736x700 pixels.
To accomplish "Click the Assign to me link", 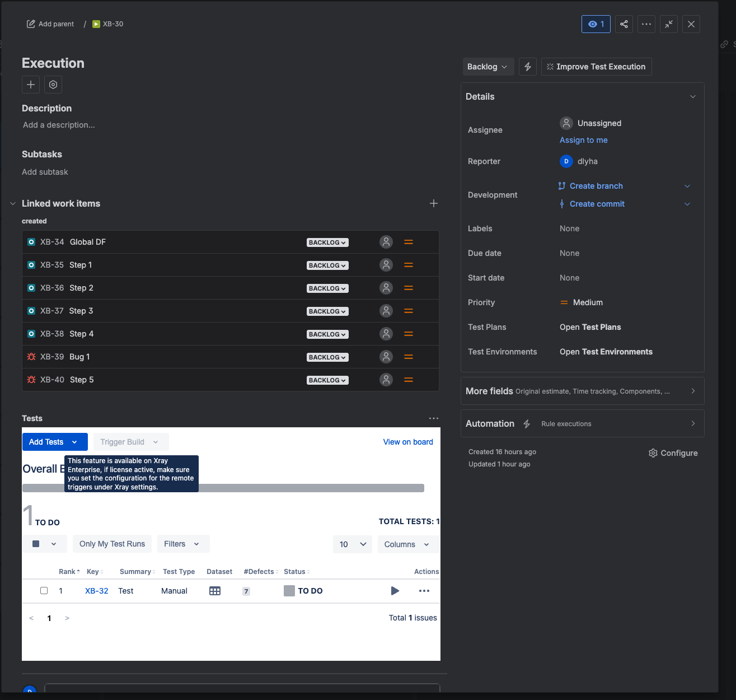I will coord(583,140).
